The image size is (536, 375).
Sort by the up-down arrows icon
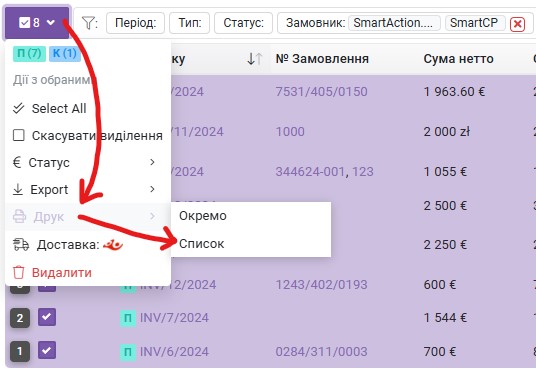pos(255,59)
